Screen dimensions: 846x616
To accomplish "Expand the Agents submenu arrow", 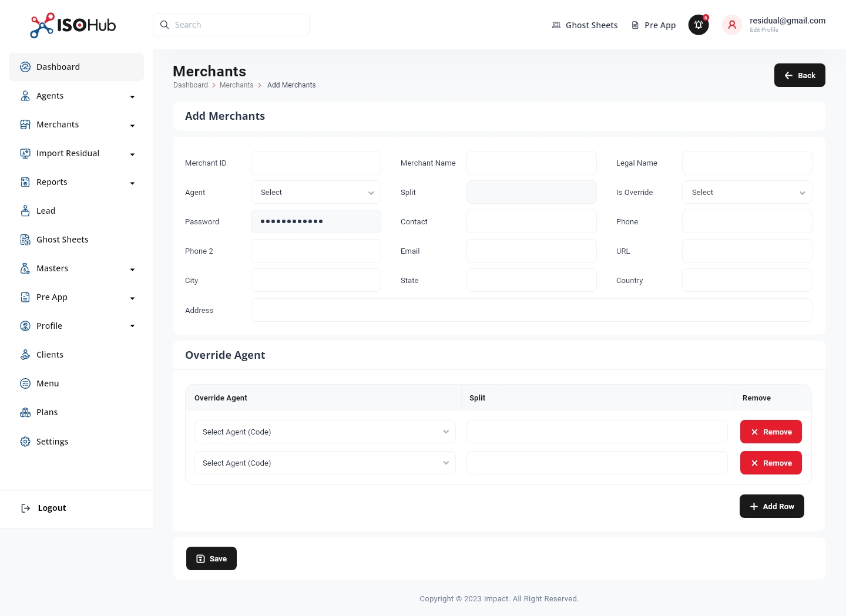I will coord(132,97).
